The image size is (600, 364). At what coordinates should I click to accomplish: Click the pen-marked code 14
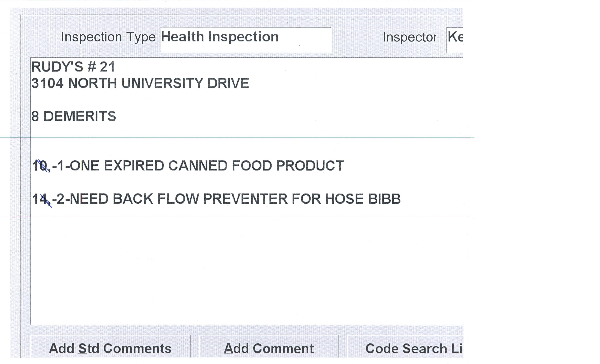(40, 199)
